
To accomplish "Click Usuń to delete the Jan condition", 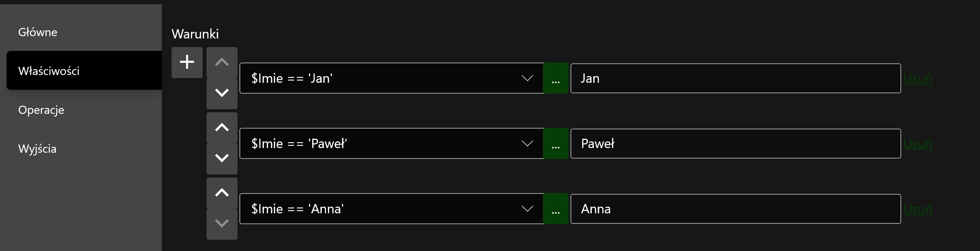I will pos(918,78).
